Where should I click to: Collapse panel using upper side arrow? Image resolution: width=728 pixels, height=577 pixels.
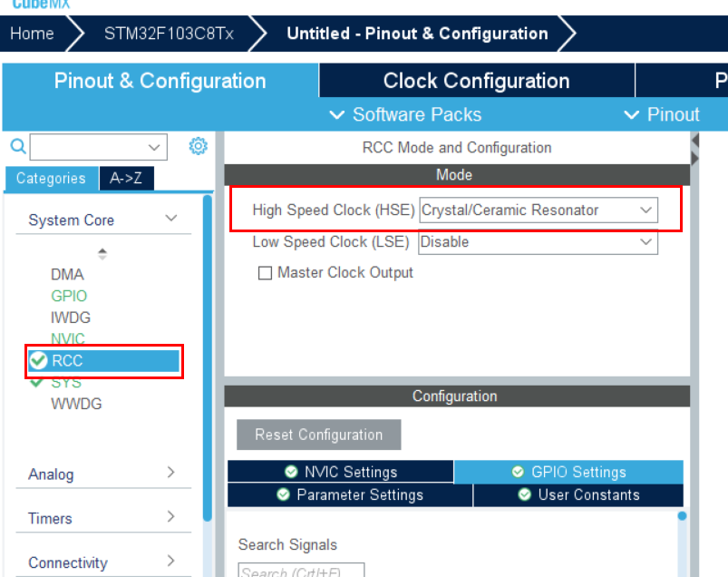(695, 140)
